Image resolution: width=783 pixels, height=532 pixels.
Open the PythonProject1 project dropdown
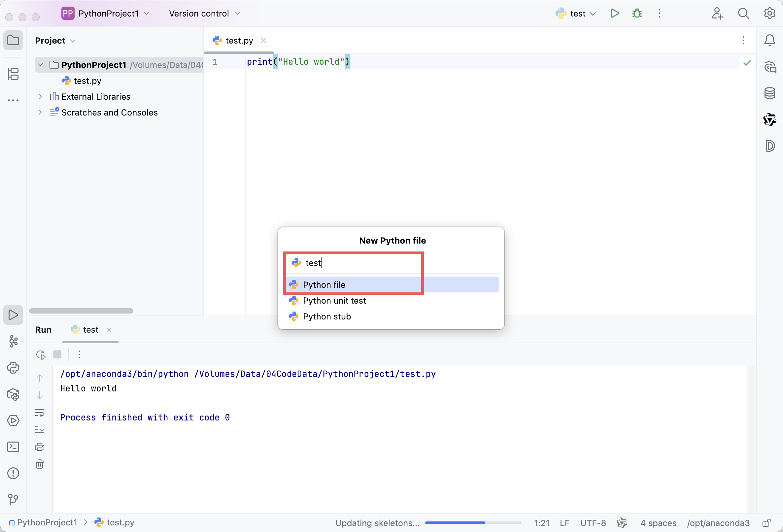point(106,14)
